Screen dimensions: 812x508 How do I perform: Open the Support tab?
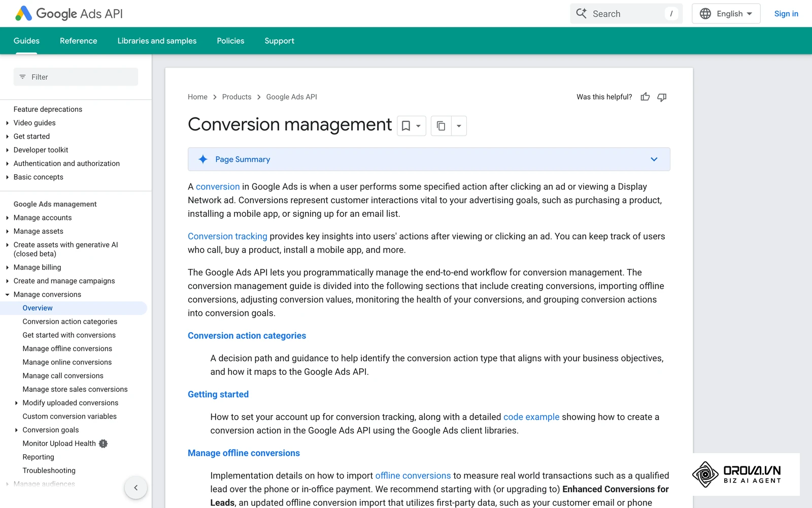click(x=280, y=41)
